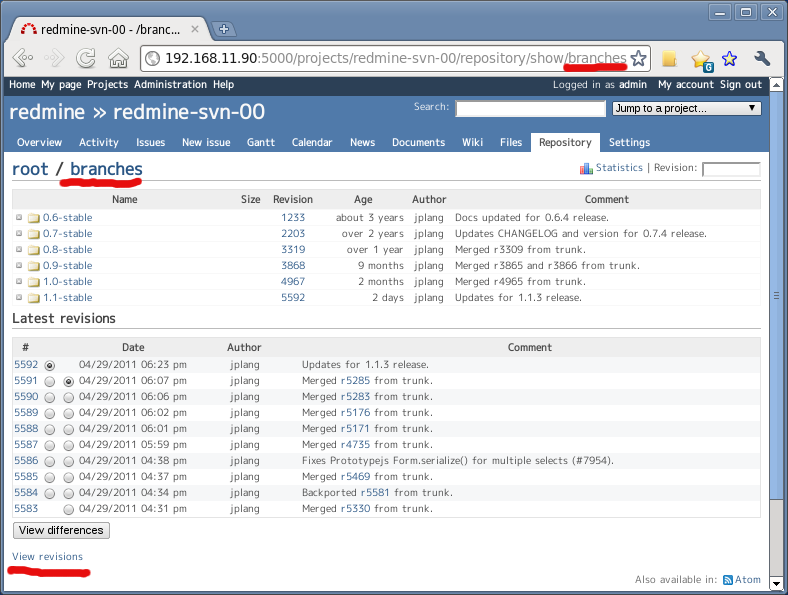Viewport: 788px width, 595px height.
Task: Select the radio button for revision 5583
Action: click(68, 510)
